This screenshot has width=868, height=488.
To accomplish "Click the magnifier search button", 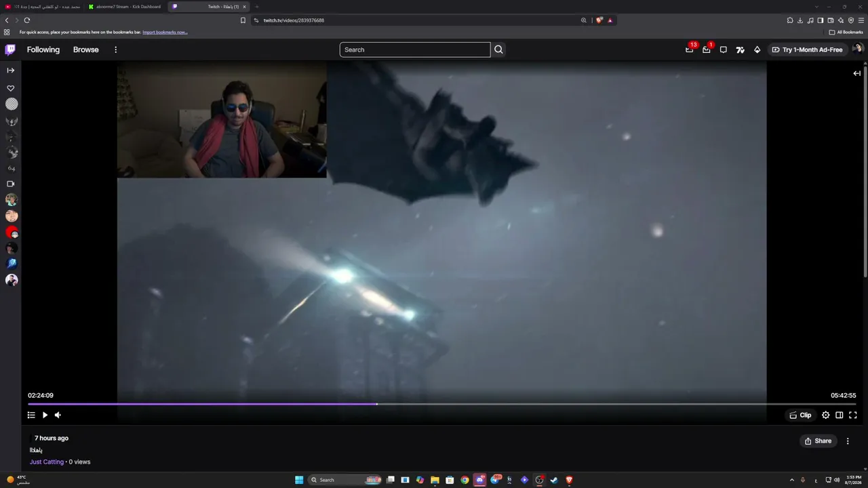I will coord(498,49).
